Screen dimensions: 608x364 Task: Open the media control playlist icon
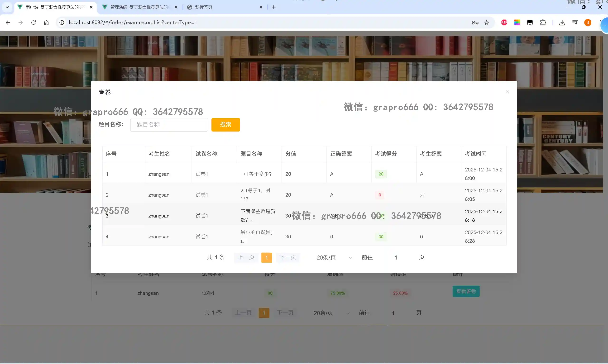point(575,23)
